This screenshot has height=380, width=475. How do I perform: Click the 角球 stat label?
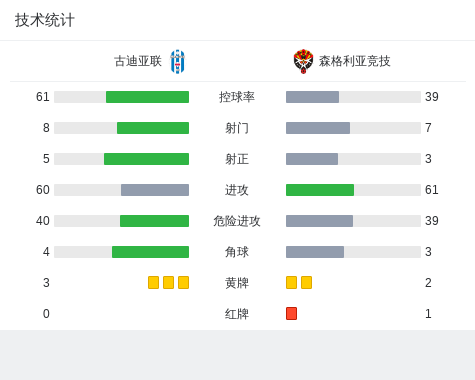237,252
